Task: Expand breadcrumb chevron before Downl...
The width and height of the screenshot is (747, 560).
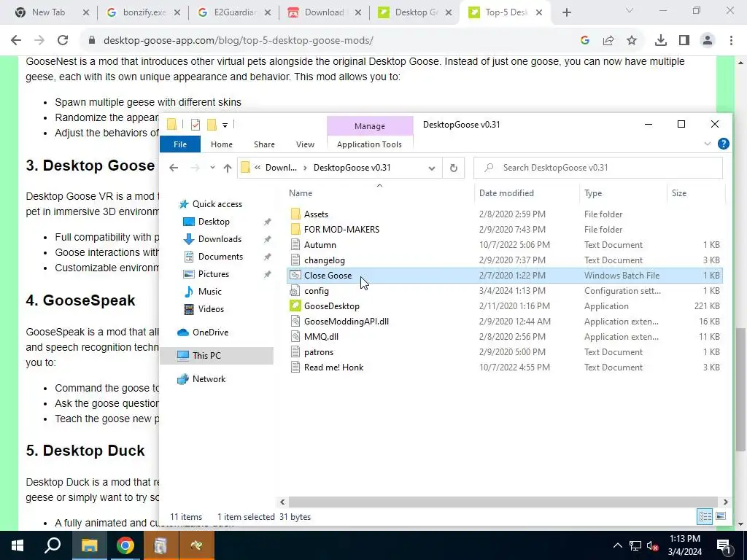Action: (258, 168)
